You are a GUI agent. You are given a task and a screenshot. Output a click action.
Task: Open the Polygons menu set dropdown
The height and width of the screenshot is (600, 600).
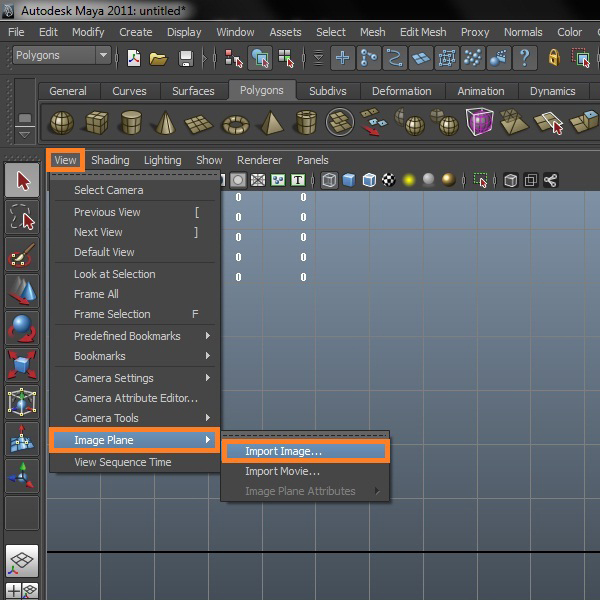[62, 55]
